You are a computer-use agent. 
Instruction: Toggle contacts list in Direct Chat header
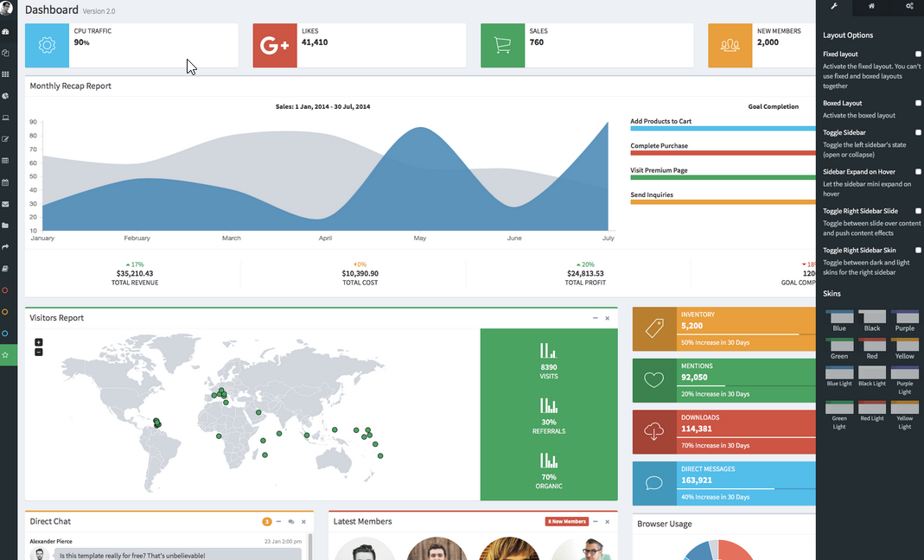[291, 522]
